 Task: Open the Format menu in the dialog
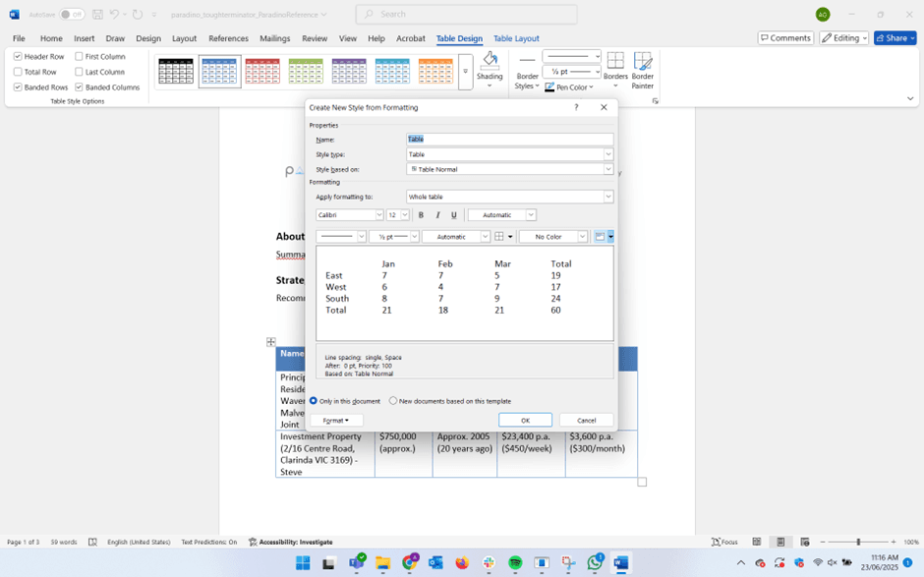pos(337,420)
